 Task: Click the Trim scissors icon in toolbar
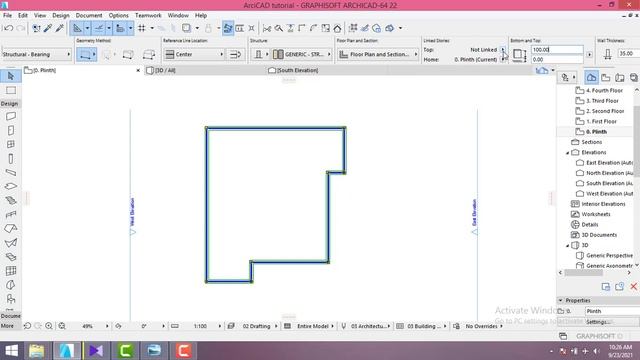pyautogui.click(x=267, y=28)
